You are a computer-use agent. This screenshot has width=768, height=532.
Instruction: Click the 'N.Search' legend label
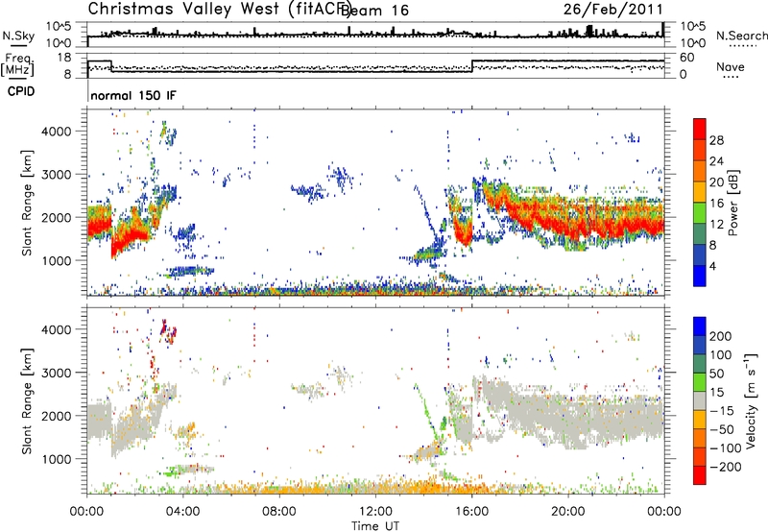[x=741, y=36]
